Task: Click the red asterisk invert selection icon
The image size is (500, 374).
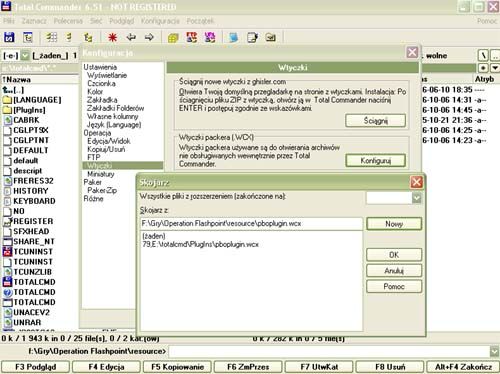Action: (112, 37)
